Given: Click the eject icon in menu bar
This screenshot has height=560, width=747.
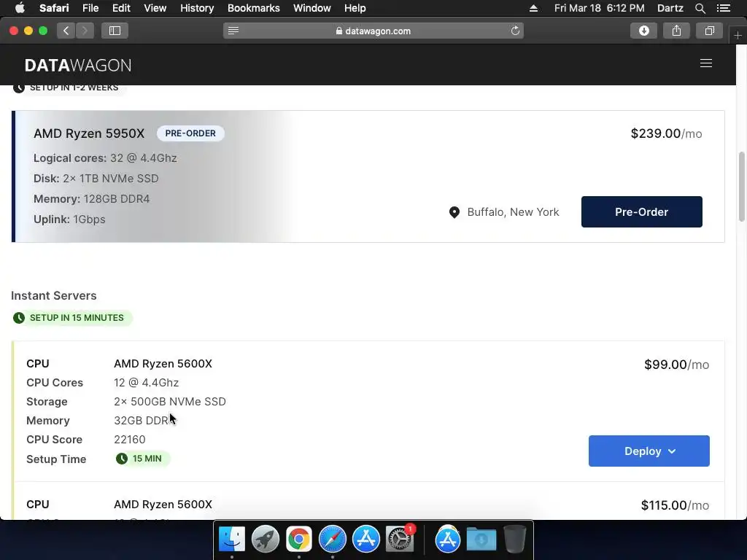Looking at the screenshot, I should pyautogui.click(x=533, y=8).
